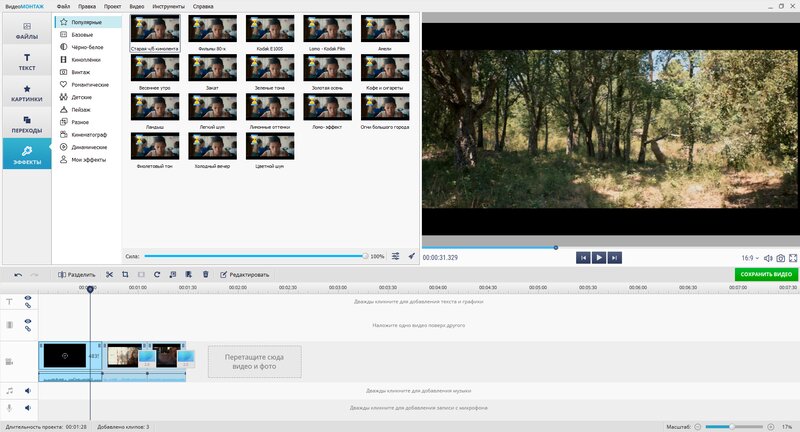
Task: Click the scissors cut icon
Action: pos(109,274)
